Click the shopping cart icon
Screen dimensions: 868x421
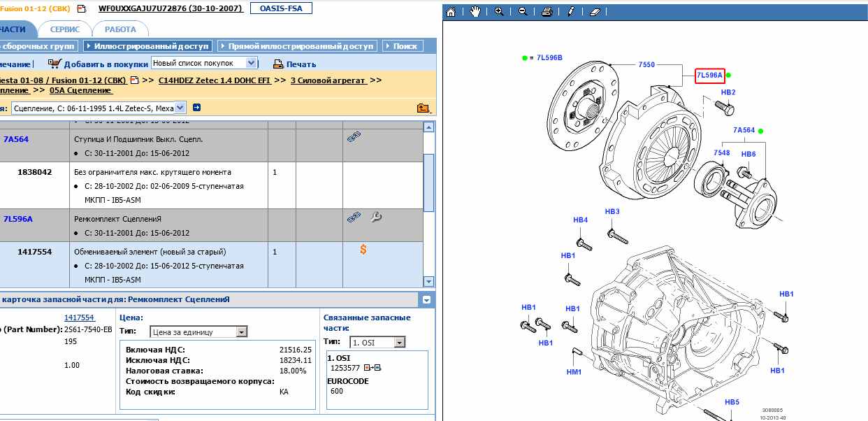click(x=55, y=63)
